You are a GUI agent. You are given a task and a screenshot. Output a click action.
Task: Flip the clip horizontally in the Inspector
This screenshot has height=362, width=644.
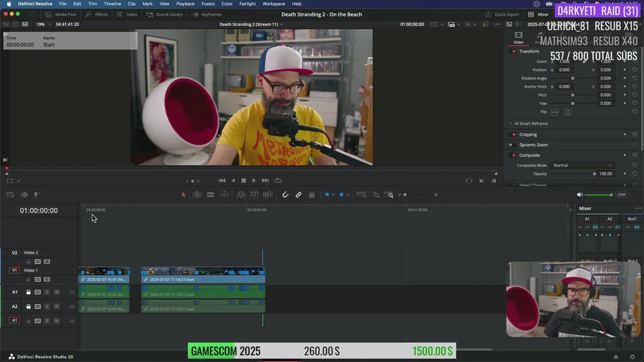pyautogui.click(x=555, y=112)
